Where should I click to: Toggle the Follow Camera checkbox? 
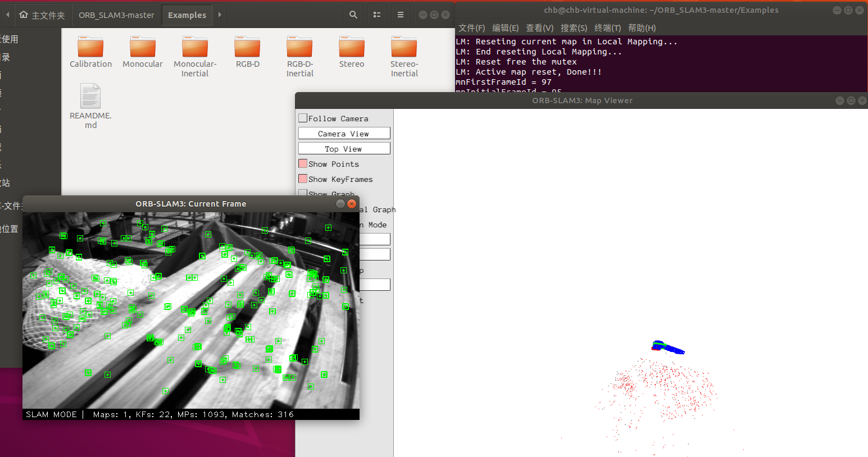pyautogui.click(x=303, y=118)
